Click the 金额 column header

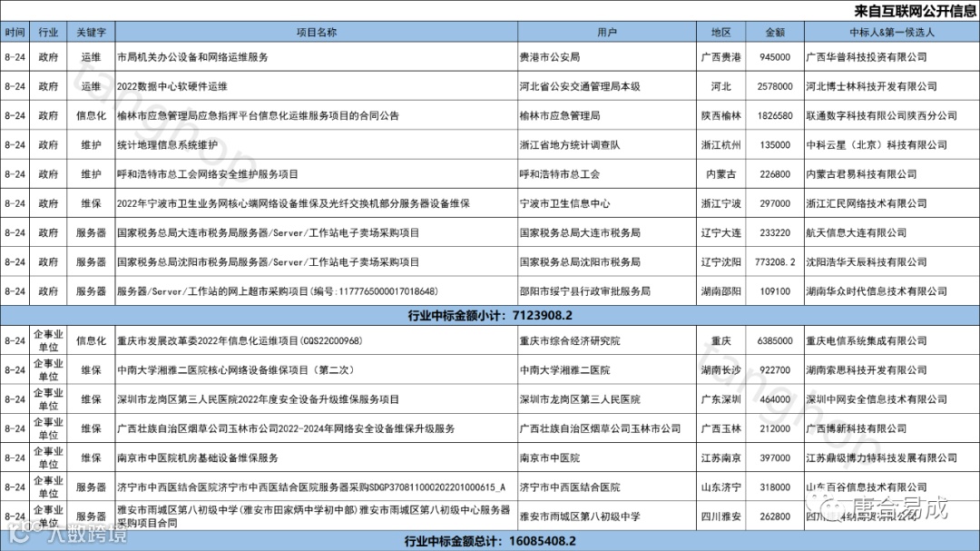coord(775,32)
